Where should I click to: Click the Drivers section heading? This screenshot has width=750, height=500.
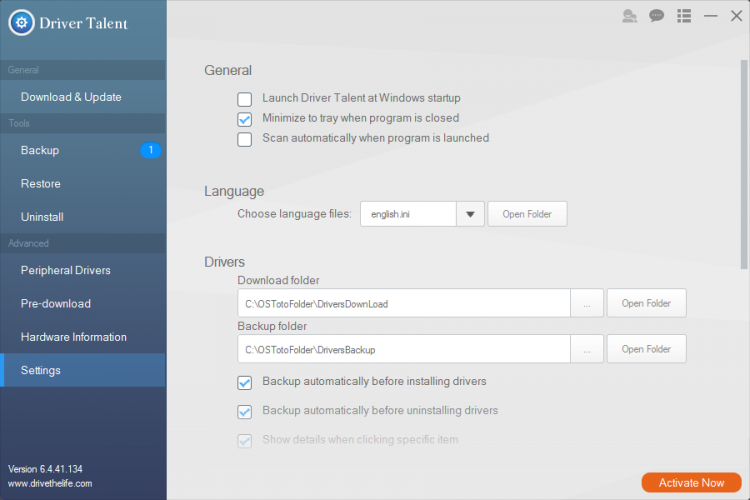pos(224,262)
